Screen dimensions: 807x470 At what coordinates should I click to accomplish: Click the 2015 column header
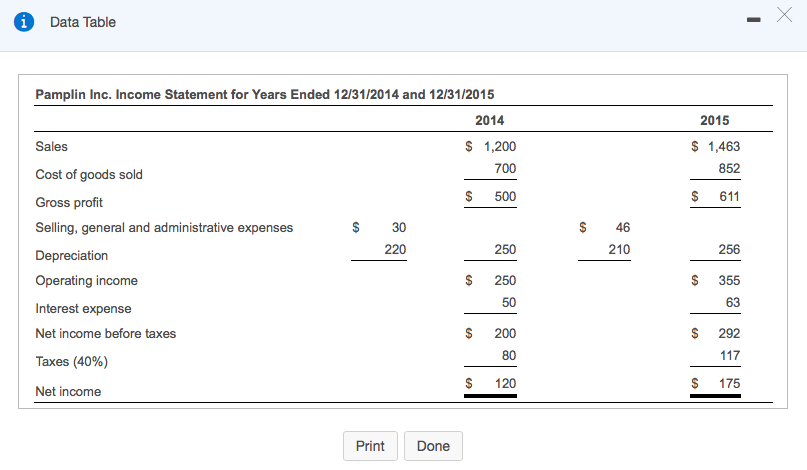[x=714, y=120]
